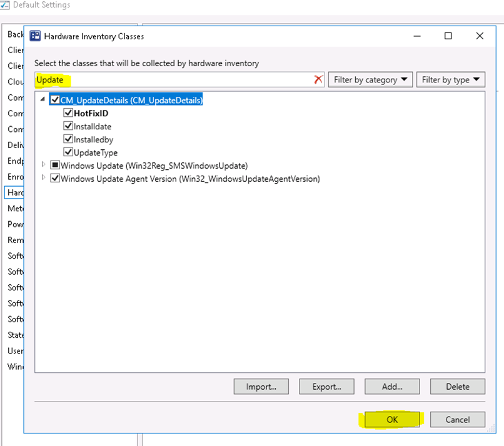The height and width of the screenshot is (446, 504).
Task: Select the Windows Update Agent Version row
Action: pyautogui.click(x=190, y=179)
